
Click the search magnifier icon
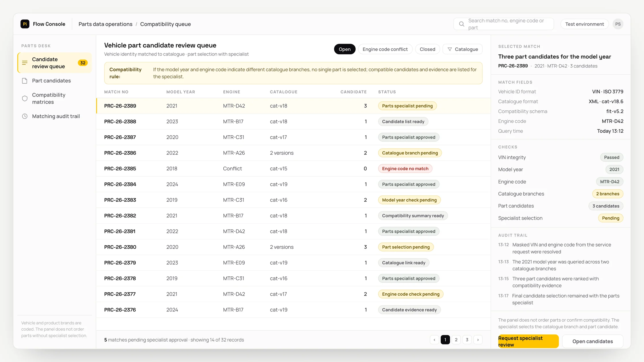coord(461,24)
